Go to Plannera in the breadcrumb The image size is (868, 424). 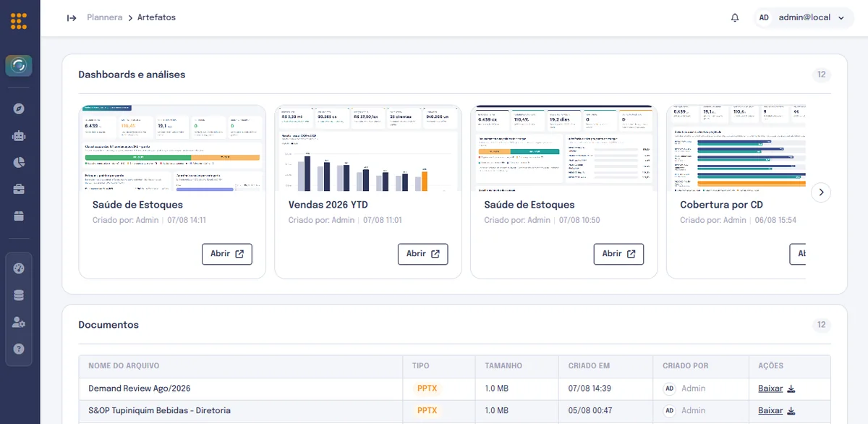coord(105,17)
